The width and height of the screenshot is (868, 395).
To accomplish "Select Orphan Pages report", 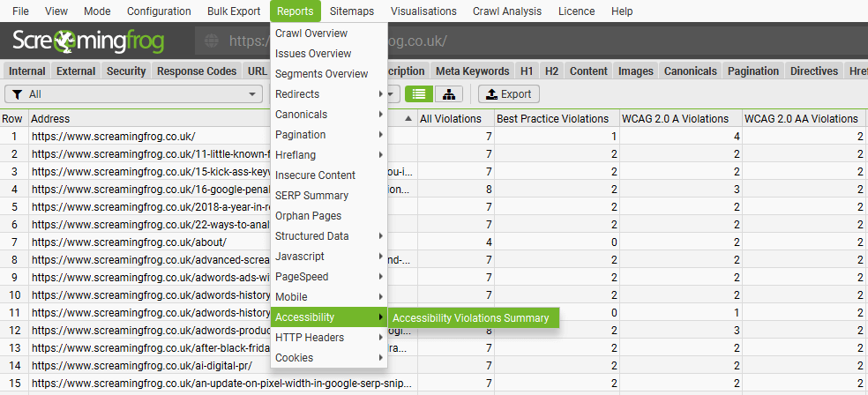I will 329,216.
